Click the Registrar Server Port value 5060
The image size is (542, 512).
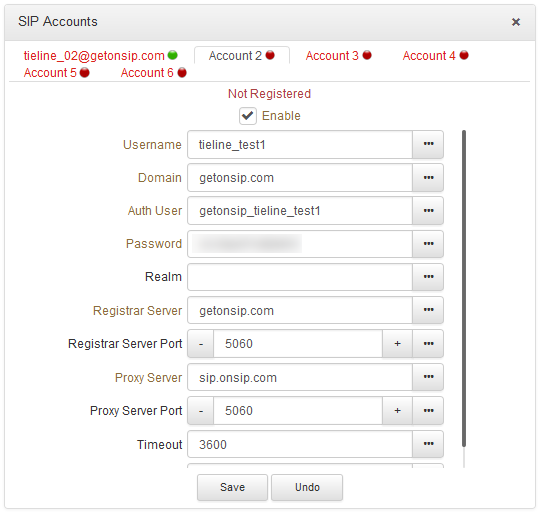click(298, 344)
